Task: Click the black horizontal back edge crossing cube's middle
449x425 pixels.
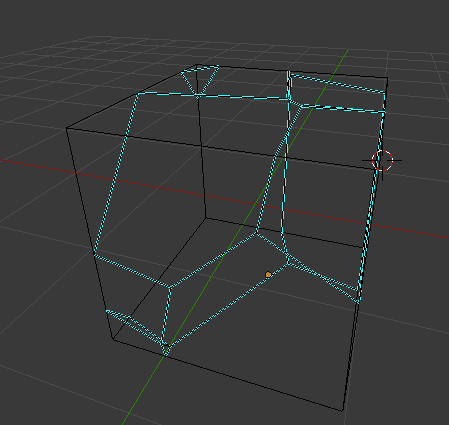Action: pyautogui.click(x=220, y=148)
